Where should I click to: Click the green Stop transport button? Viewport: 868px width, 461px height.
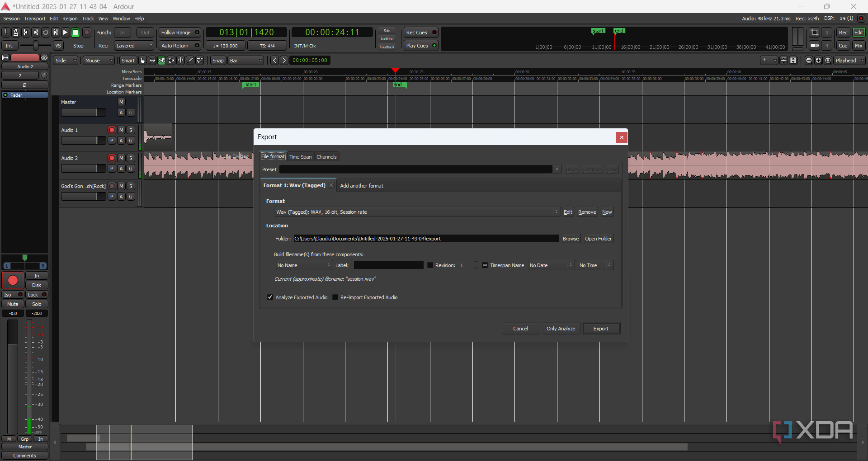pyautogui.click(x=75, y=33)
